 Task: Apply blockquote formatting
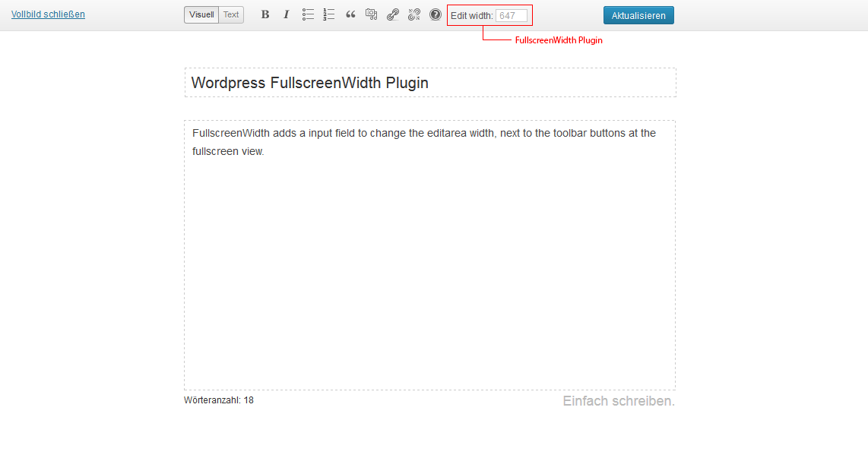pos(350,15)
